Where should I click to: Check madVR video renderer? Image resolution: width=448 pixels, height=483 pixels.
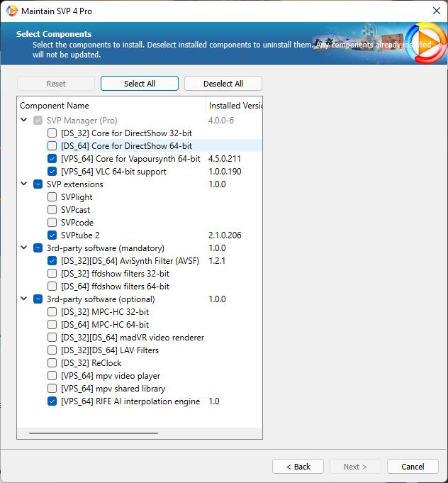tap(52, 338)
